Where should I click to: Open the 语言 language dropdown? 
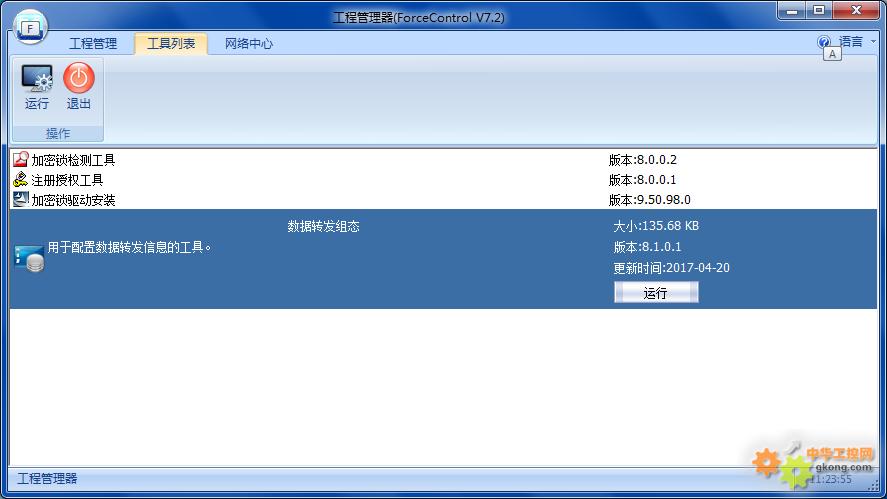[x=856, y=42]
